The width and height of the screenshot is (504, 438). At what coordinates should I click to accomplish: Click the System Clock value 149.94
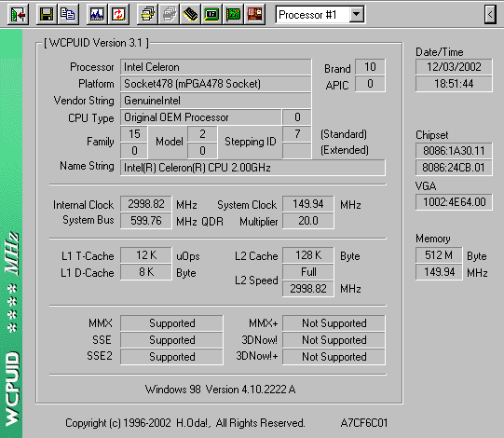[308, 204]
